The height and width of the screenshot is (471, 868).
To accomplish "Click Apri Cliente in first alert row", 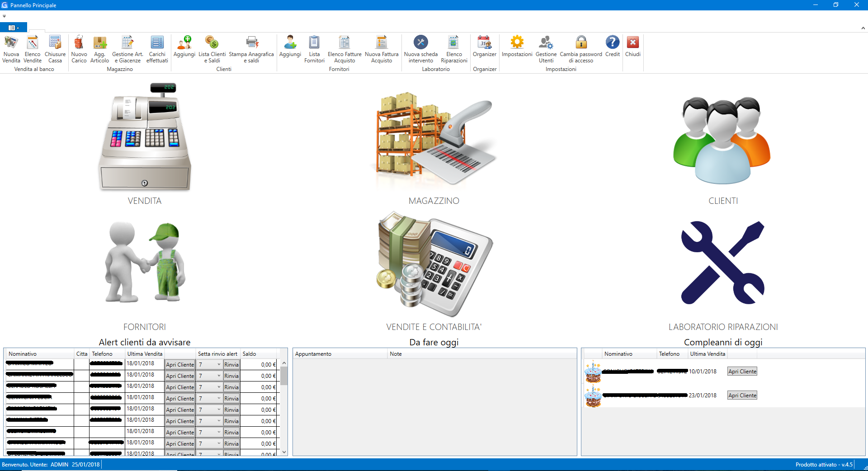I will [179, 365].
